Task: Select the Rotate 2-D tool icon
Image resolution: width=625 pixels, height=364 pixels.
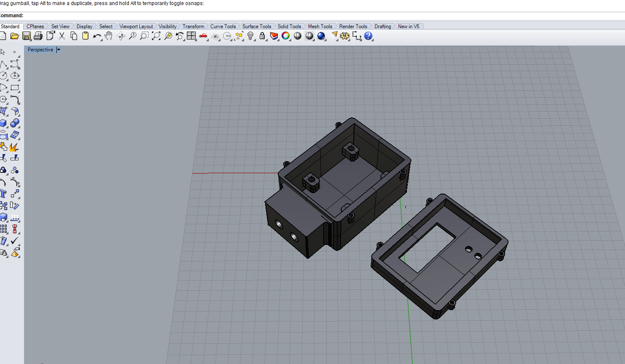Action: [x=15, y=206]
